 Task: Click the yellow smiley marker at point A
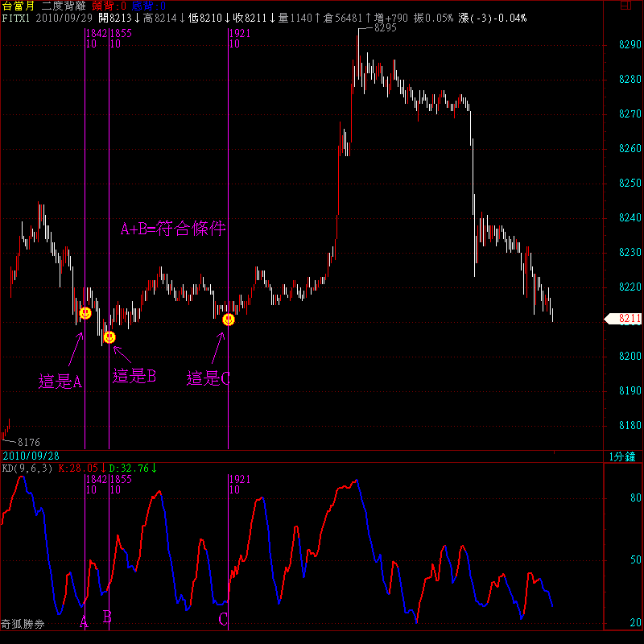click(85, 313)
